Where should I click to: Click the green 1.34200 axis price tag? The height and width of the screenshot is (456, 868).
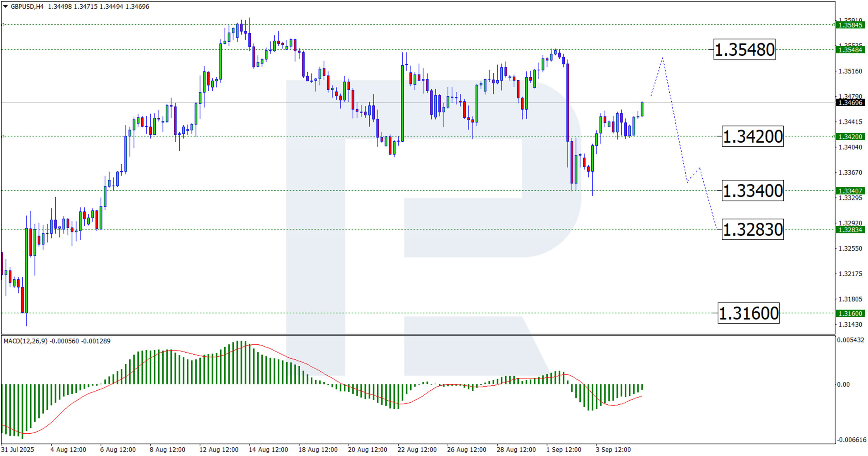(x=850, y=137)
